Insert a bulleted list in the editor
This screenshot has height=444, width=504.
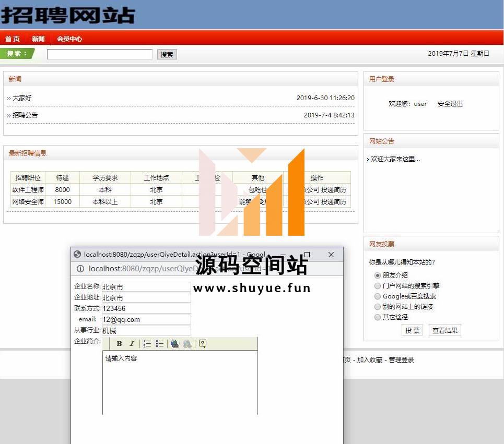[x=160, y=343]
